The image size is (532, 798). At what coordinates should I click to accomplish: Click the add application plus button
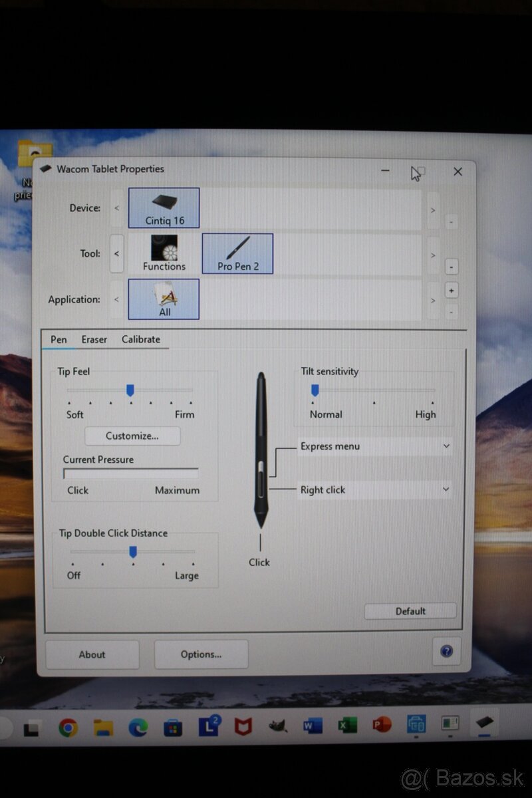tap(452, 290)
